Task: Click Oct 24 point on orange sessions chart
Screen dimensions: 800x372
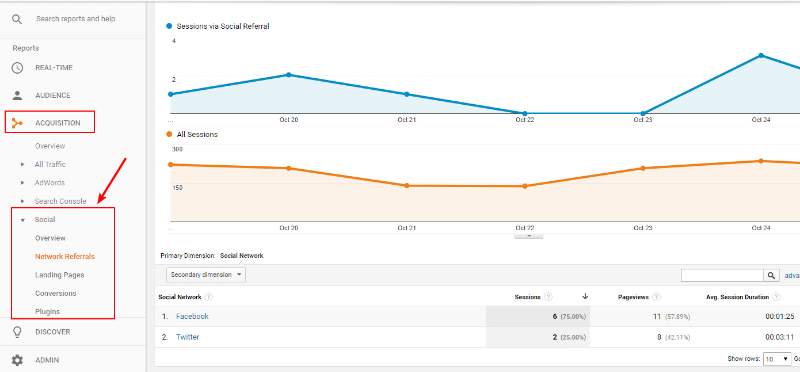Action: click(761, 161)
